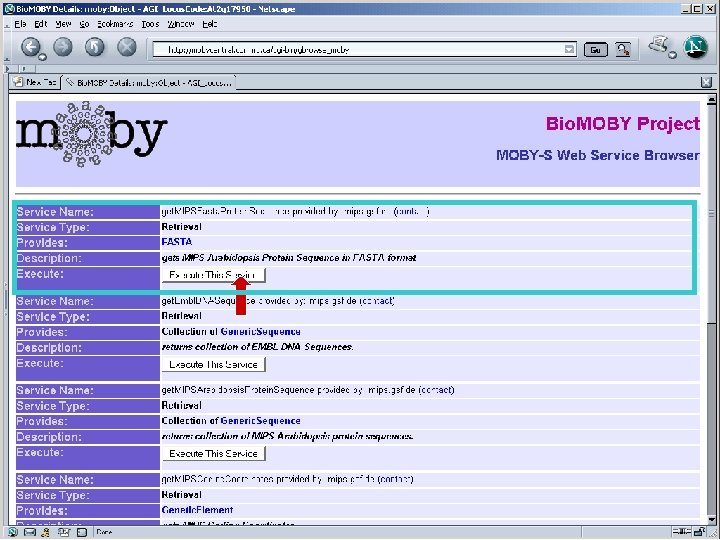Switch to the New Tab tab
Screen dimensions: 720x540
(35, 82)
